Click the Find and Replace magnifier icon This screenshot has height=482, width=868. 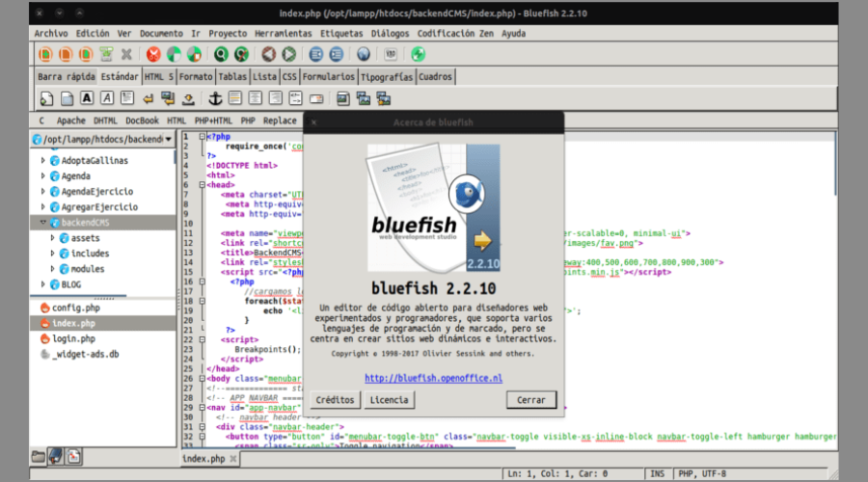(241, 54)
